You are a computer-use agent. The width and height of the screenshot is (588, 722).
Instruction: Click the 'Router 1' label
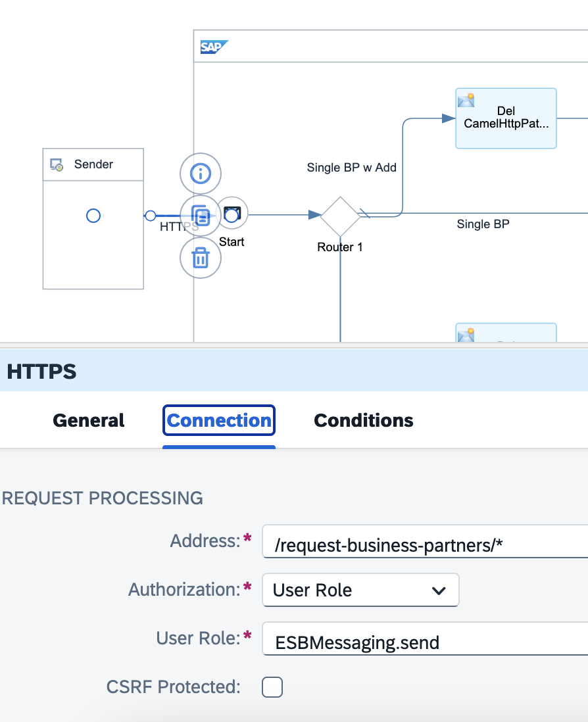[340, 247]
